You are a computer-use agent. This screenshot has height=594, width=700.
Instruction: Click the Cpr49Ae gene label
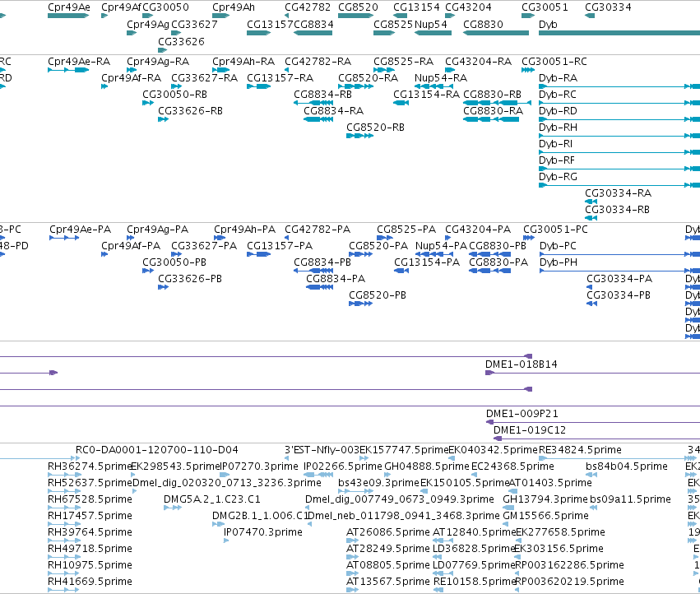(69, 7)
